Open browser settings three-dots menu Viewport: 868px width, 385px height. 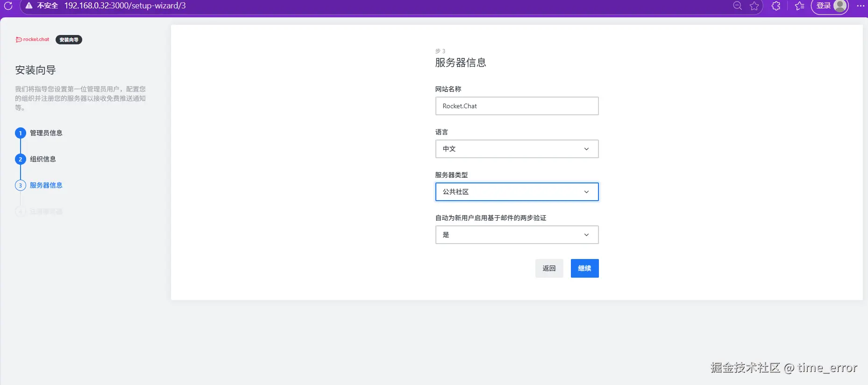click(x=861, y=6)
